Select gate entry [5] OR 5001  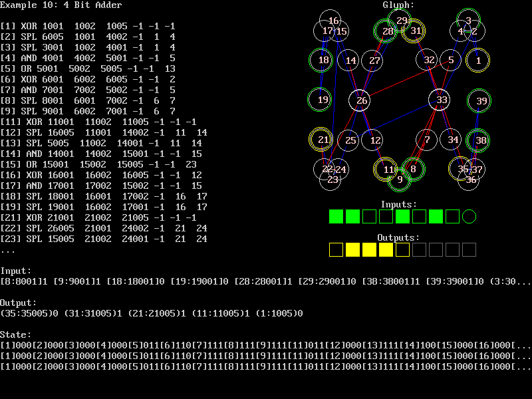click(x=87, y=68)
